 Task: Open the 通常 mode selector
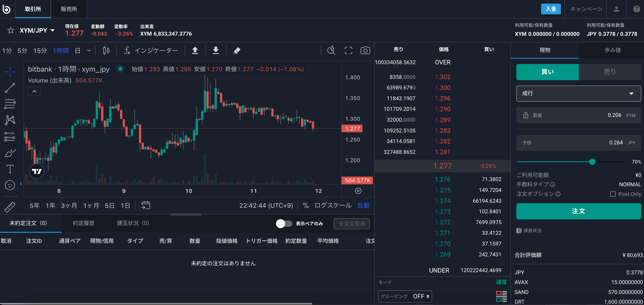[x=501, y=282]
